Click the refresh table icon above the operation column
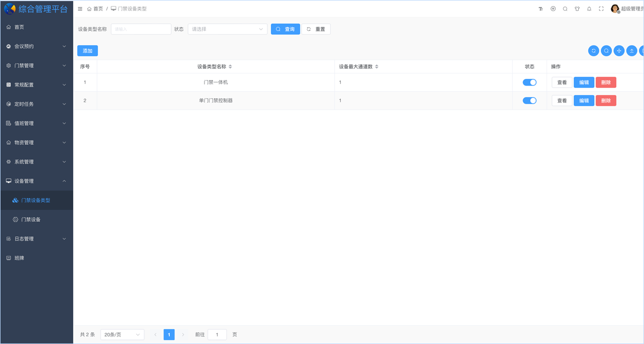The width and height of the screenshot is (644, 344). tap(594, 51)
